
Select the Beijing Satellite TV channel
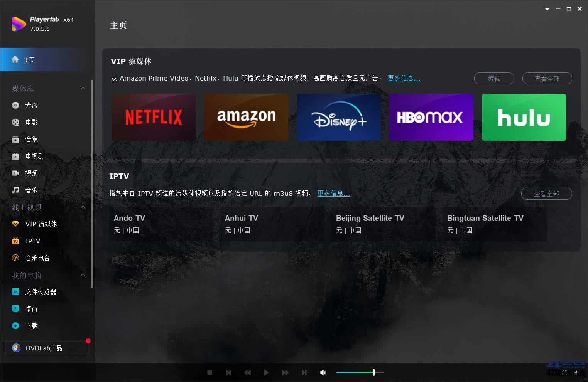384,224
